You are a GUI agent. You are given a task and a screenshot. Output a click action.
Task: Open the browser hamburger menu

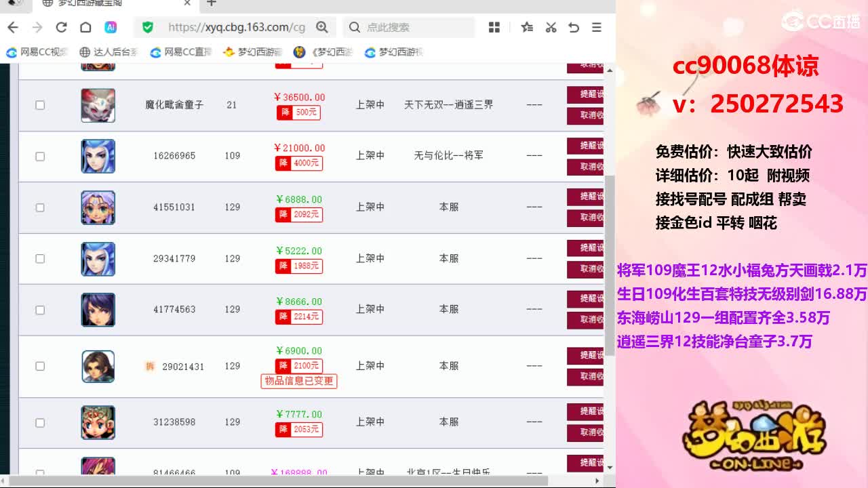coord(597,27)
